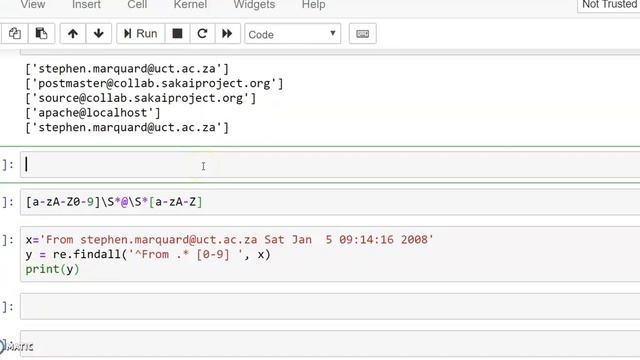This screenshot has height=360, width=640.
Task: Click the x='From stephen.marquard...' code line
Action: (229, 240)
